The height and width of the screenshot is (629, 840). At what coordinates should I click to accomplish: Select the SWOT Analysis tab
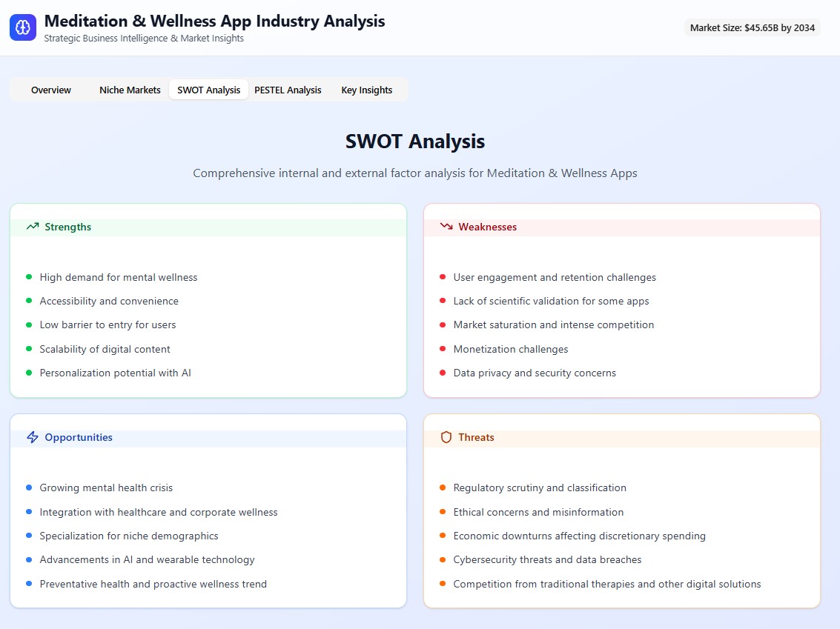(208, 90)
